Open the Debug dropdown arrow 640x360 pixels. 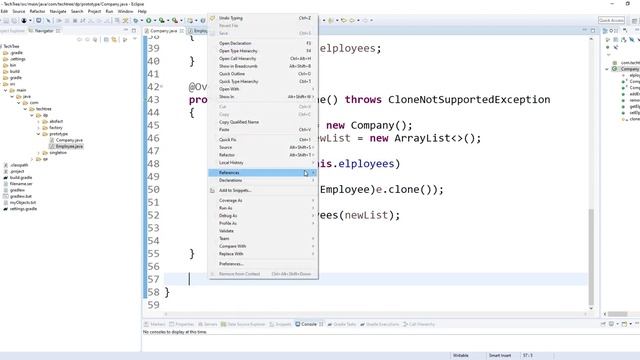(141, 20)
